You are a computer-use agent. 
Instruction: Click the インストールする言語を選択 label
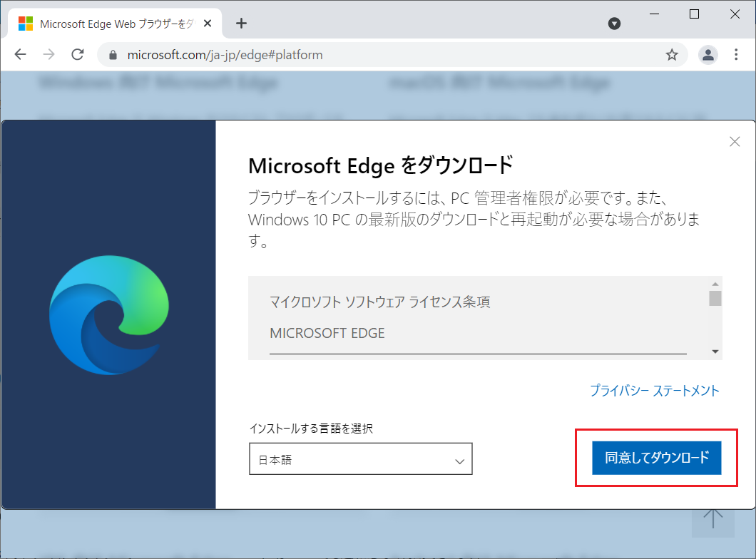[x=311, y=429]
